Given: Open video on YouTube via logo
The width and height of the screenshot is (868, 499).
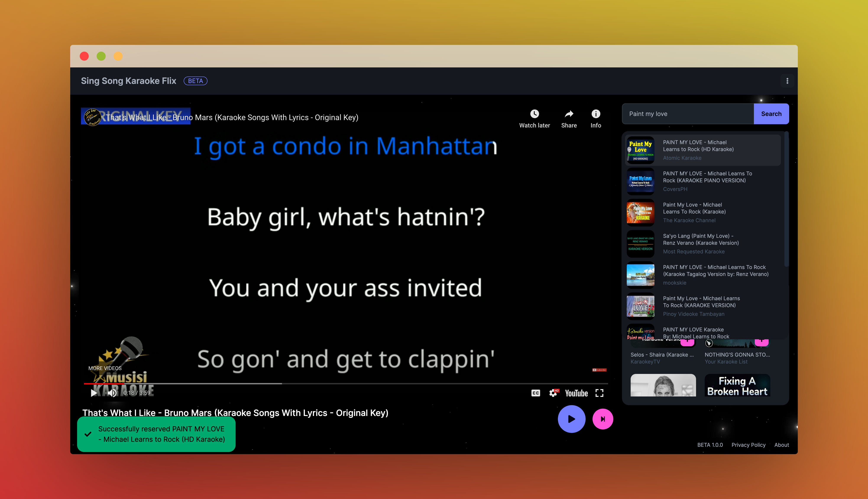Looking at the screenshot, I should click(576, 393).
